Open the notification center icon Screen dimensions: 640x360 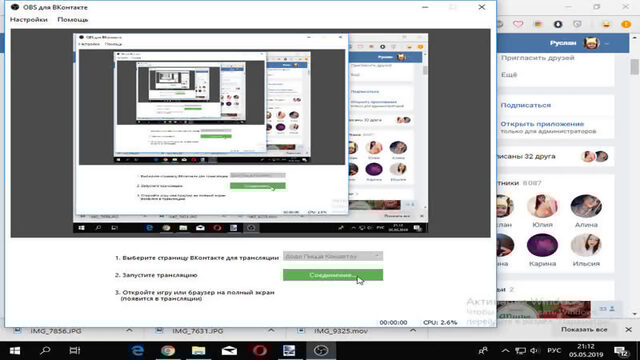621,351
